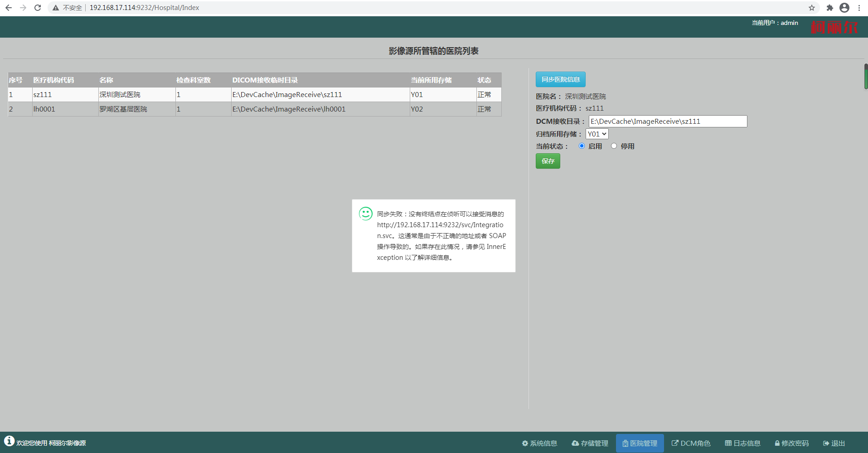Click the info icon in footer
The height and width of the screenshot is (453, 868).
point(9,441)
